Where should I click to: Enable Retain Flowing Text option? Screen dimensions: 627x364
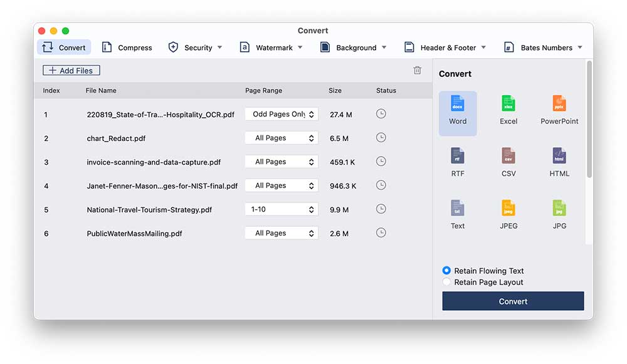click(x=446, y=271)
